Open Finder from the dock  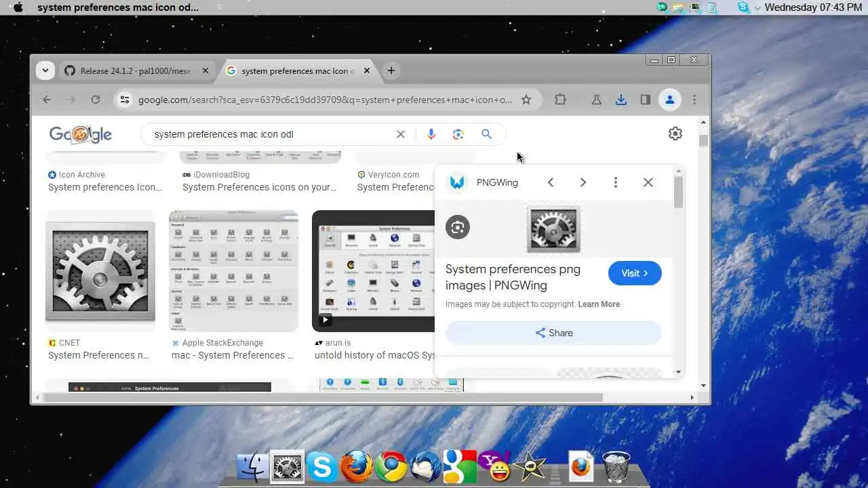click(x=253, y=468)
